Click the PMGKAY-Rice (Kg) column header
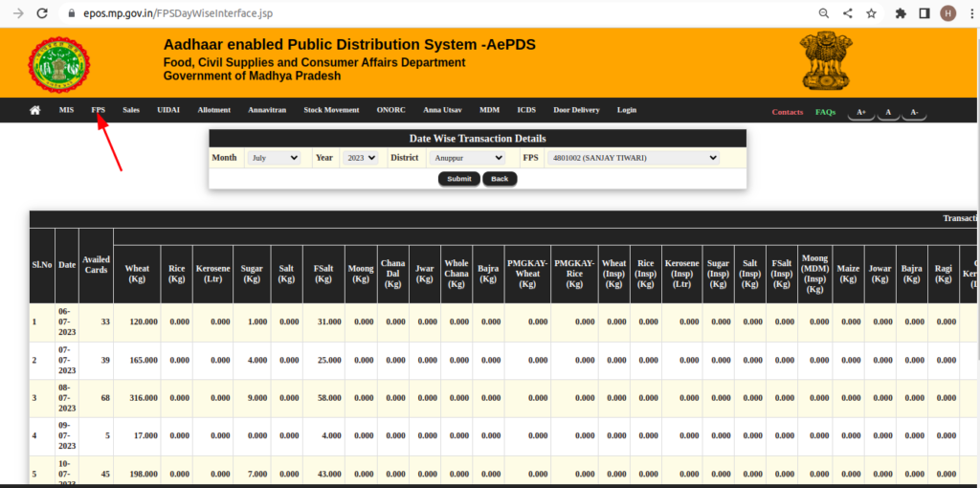 click(x=574, y=274)
